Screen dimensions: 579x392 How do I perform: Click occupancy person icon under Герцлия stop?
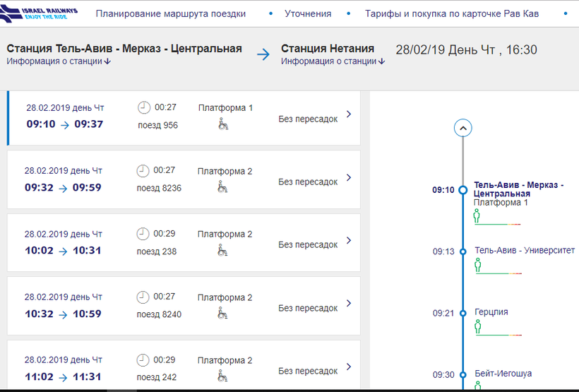point(477,326)
